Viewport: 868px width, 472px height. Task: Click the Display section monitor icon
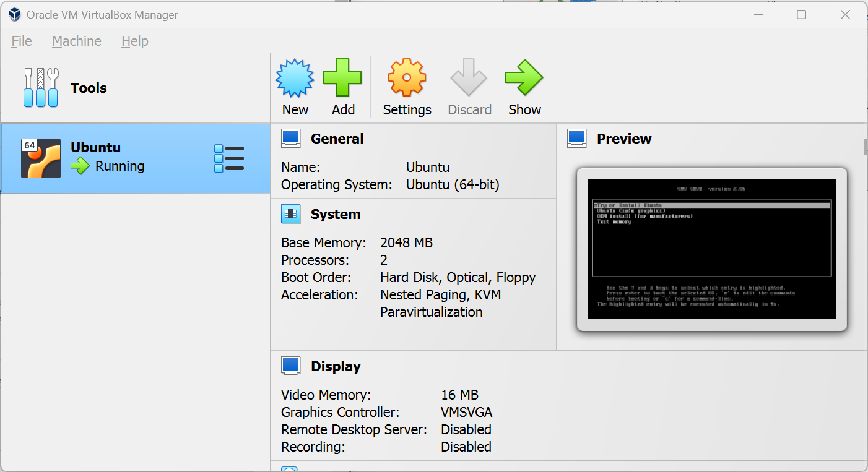291,366
